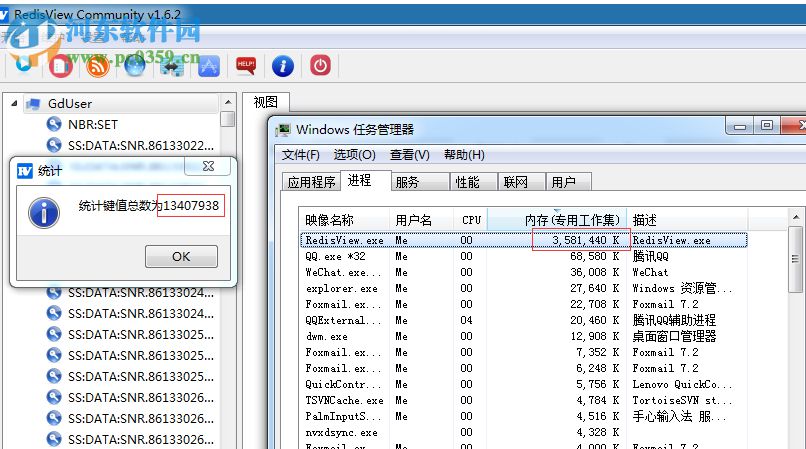The width and height of the screenshot is (806, 449).
Task: Click the key tree scrollbar up arrow
Action: (228, 102)
